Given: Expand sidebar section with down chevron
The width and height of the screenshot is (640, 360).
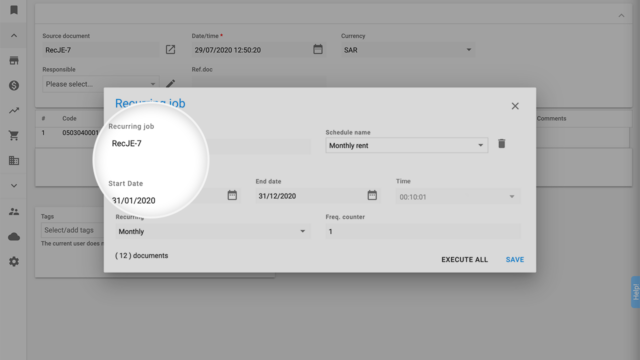Looking at the screenshot, I should point(14,186).
